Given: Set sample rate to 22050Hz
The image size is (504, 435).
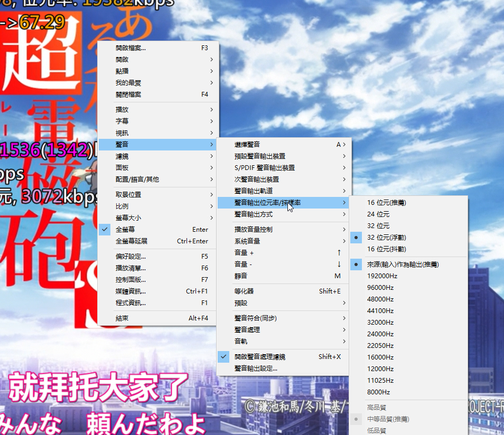Looking at the screenshot, I should (408, 346).
